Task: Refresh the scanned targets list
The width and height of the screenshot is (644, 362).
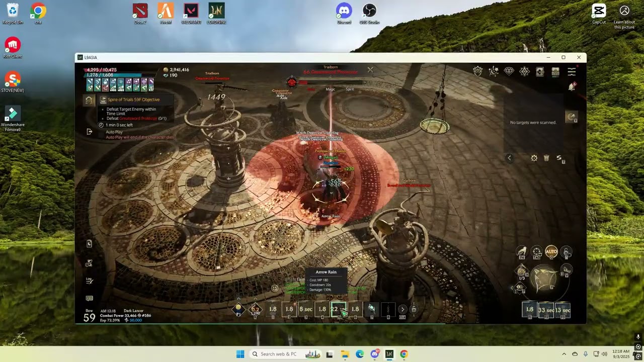Action: click(559, 158)
